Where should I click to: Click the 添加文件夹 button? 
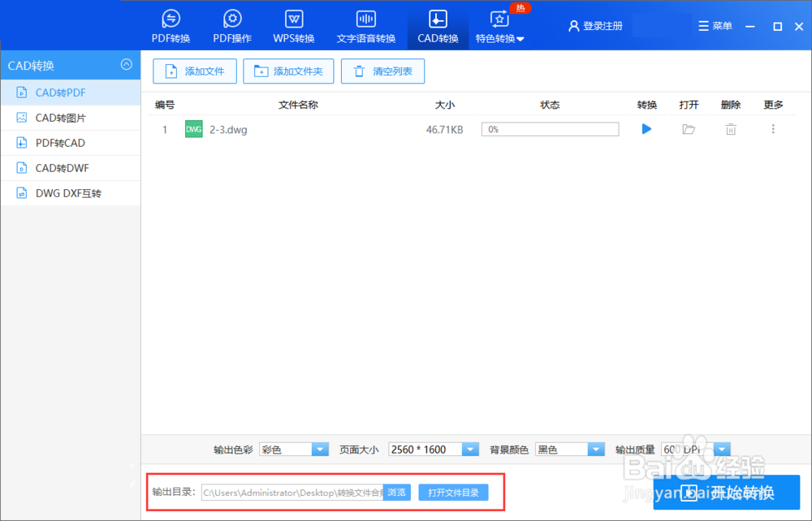pyautogui.click(x=288, y=71)
